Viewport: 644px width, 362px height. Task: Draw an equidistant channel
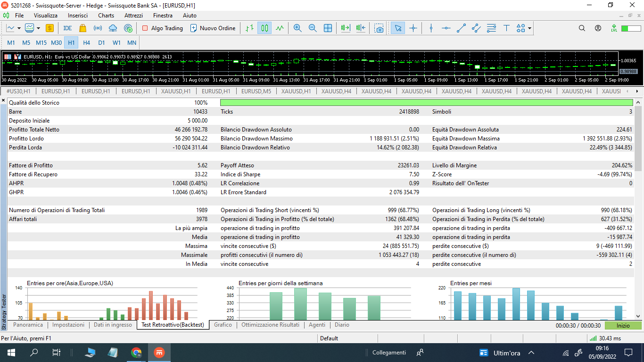click(476, 28)
